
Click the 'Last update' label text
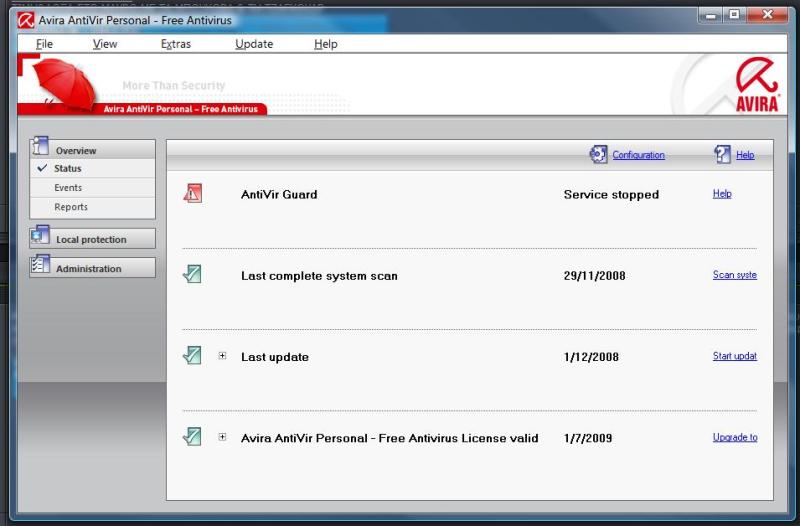(x=274, y=357)
